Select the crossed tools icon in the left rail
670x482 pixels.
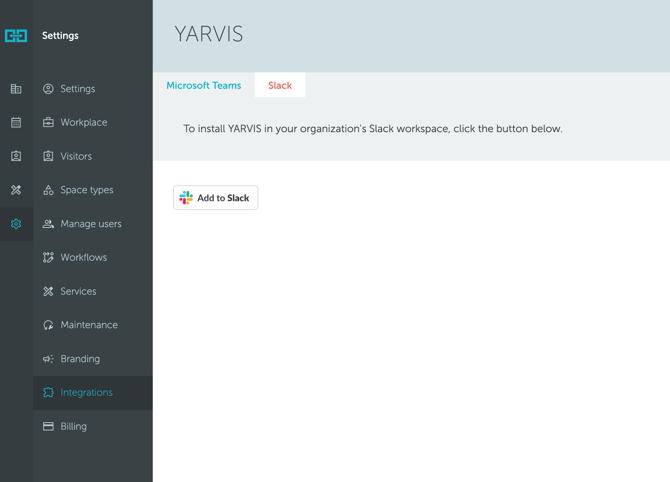pyautogui.click(x=16, y=190)
